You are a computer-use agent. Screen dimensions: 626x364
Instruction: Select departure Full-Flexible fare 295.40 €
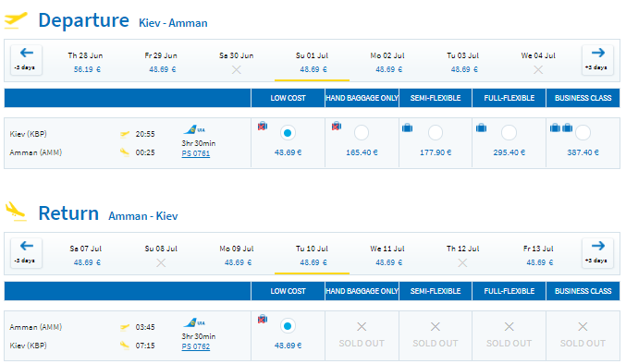click(509, 133)
